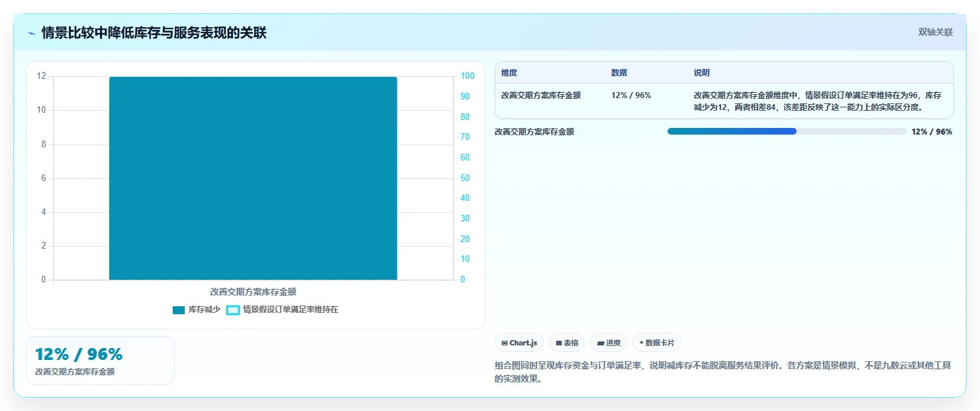The height and width of the screenshot is (411, 980).
Task: Click the chart title 情景比较中降低库存与服务表现的关联
Action: [154, 32]
